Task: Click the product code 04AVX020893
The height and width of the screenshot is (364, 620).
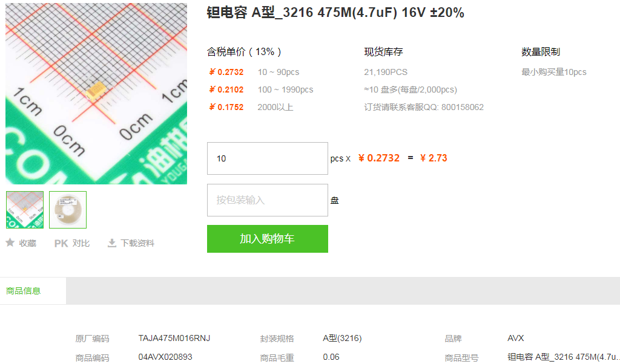Action: [x=165, y=357]
